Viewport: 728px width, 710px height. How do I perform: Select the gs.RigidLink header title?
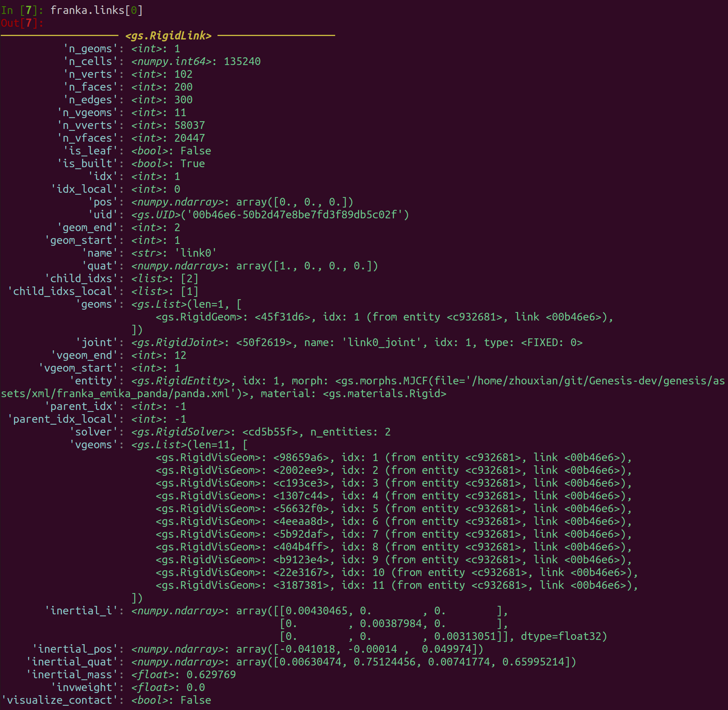168,36
